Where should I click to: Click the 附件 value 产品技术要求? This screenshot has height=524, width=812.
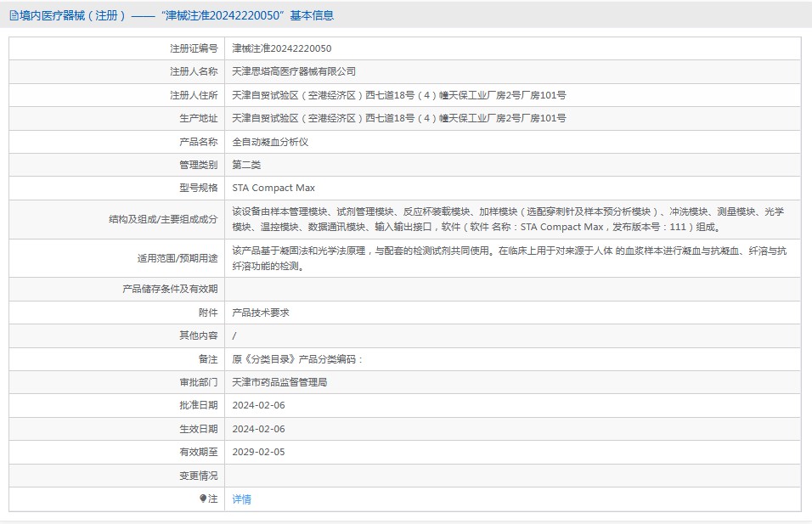(261, 313)
